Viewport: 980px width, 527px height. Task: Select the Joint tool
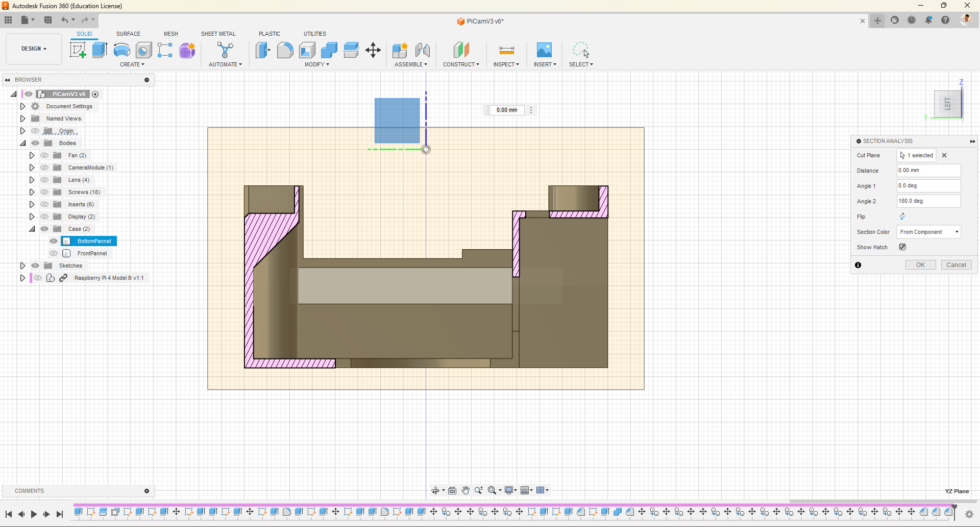[x=423, y=50]
